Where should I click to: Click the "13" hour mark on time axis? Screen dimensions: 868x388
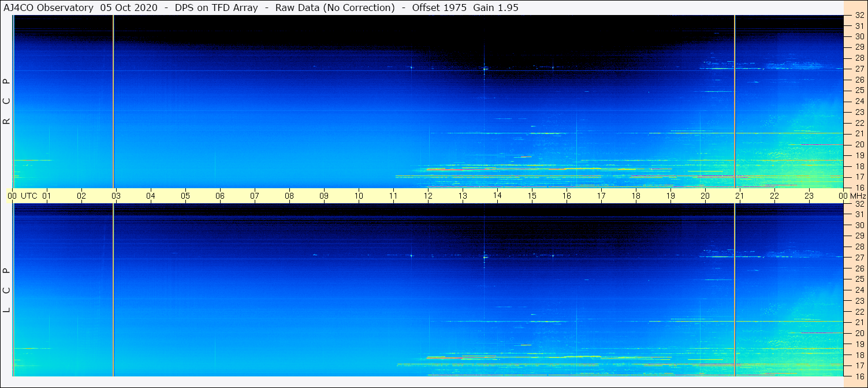(x=463, y=196)
